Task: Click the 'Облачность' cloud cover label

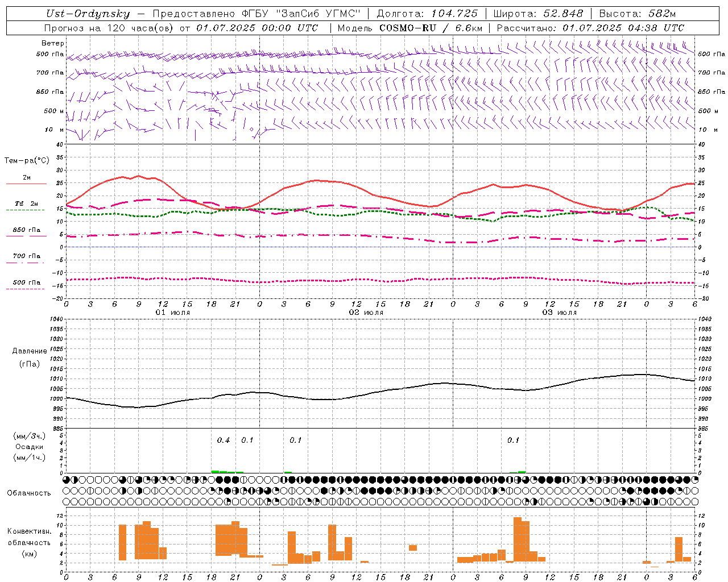Action: [x=29, y=493]
